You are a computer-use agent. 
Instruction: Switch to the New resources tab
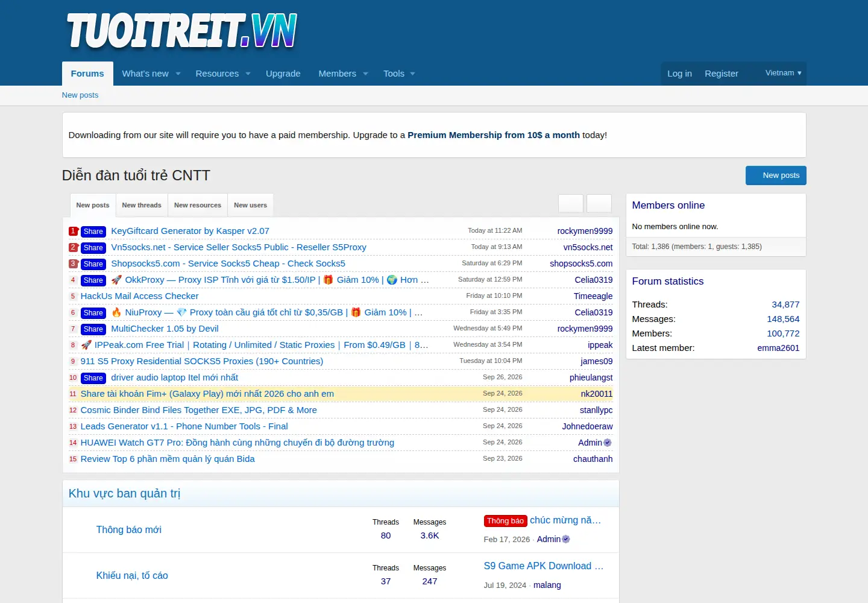[198, 205]
